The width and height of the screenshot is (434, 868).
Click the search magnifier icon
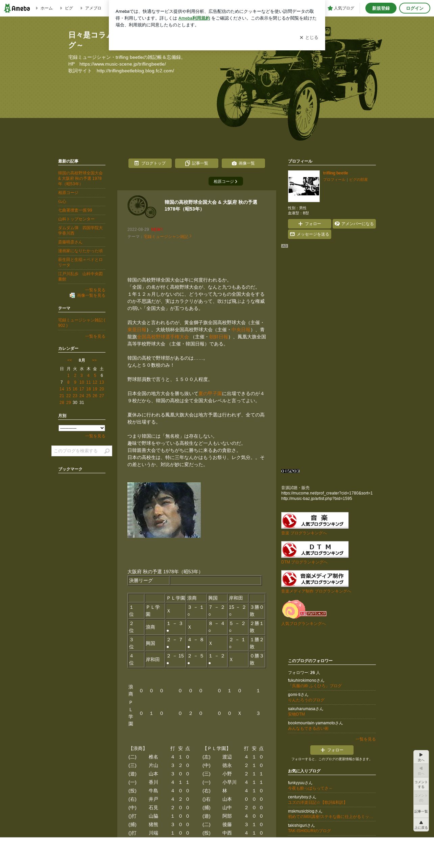107,451
